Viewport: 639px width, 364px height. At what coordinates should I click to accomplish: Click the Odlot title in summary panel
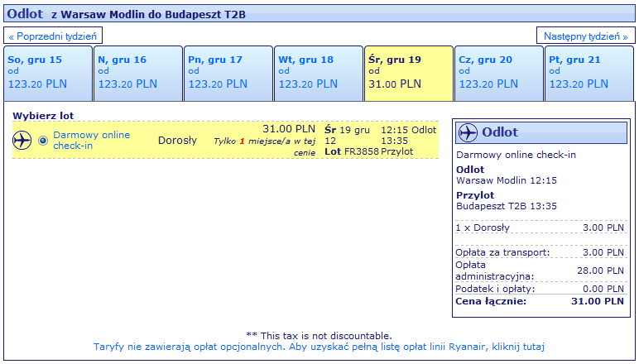(500, 132)
